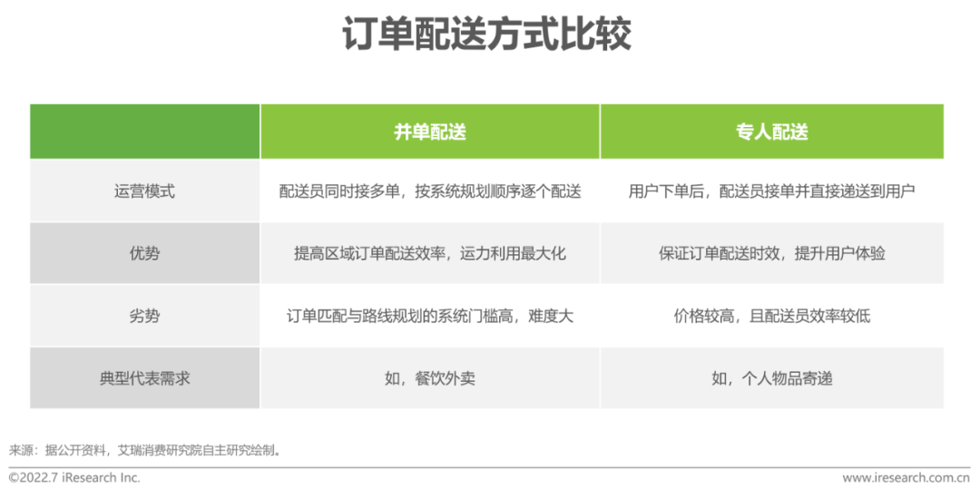Click the footer divider line above the copyright

pos(490,467)
